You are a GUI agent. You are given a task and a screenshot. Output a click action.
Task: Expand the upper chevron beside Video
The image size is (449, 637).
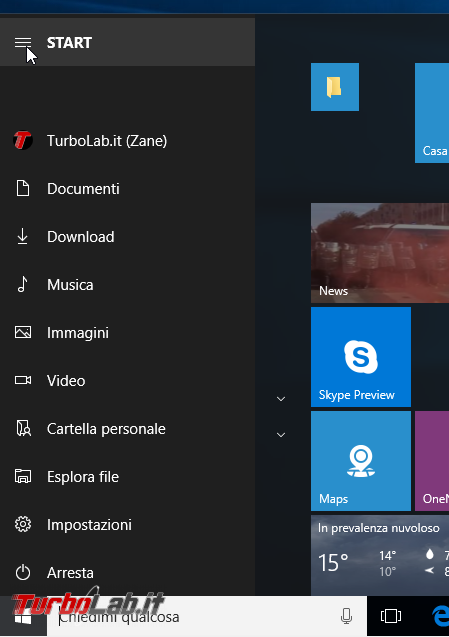[x=281, y=399]
